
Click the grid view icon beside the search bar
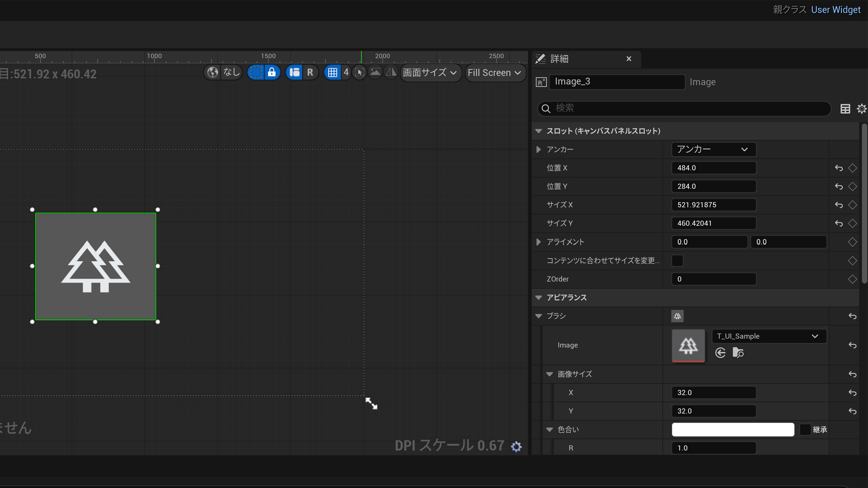[845, 108]
